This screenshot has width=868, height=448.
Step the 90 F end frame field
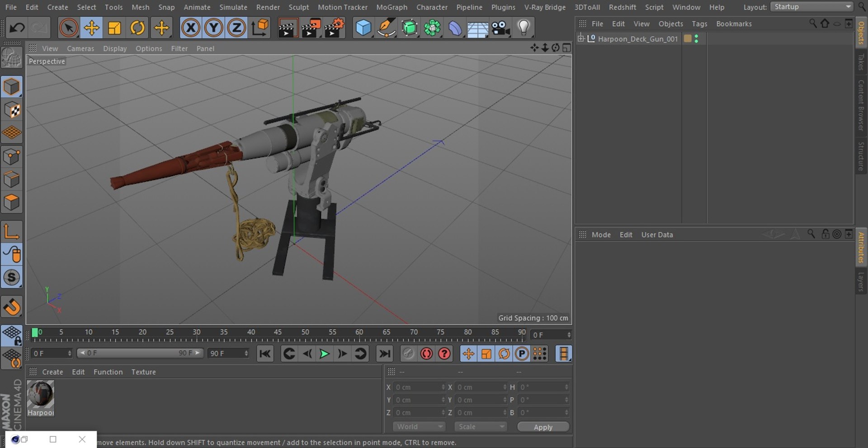tap(246, 353)
